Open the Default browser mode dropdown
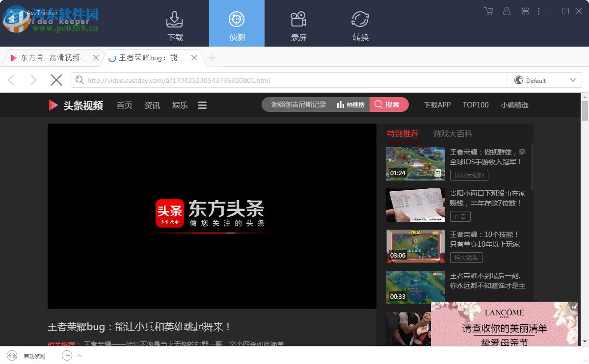 click(x=544, y=80)
